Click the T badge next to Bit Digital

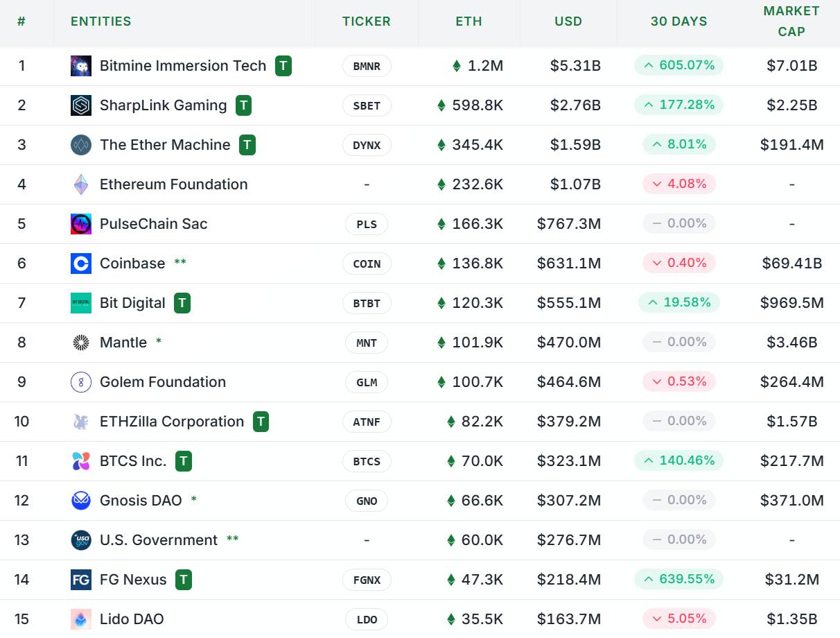182,303
